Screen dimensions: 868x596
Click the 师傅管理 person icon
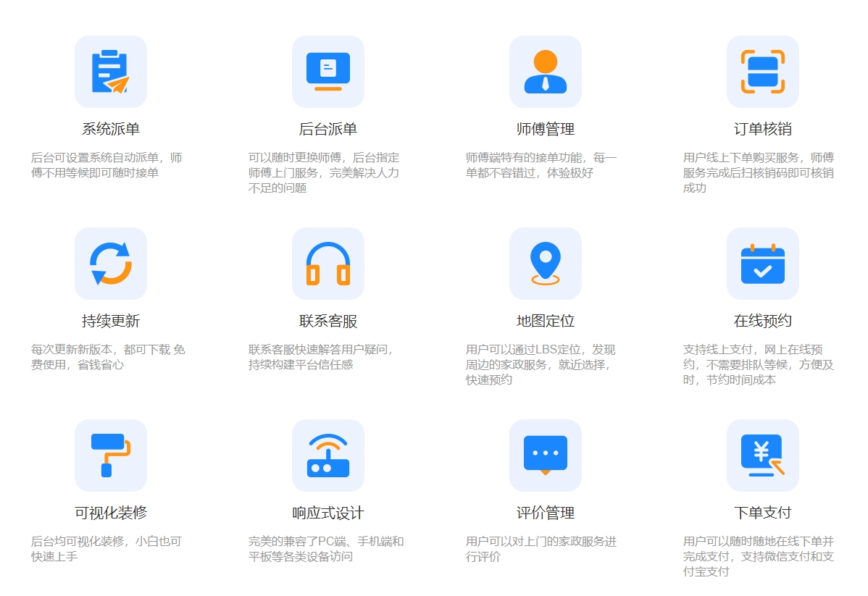click(546, 72)
